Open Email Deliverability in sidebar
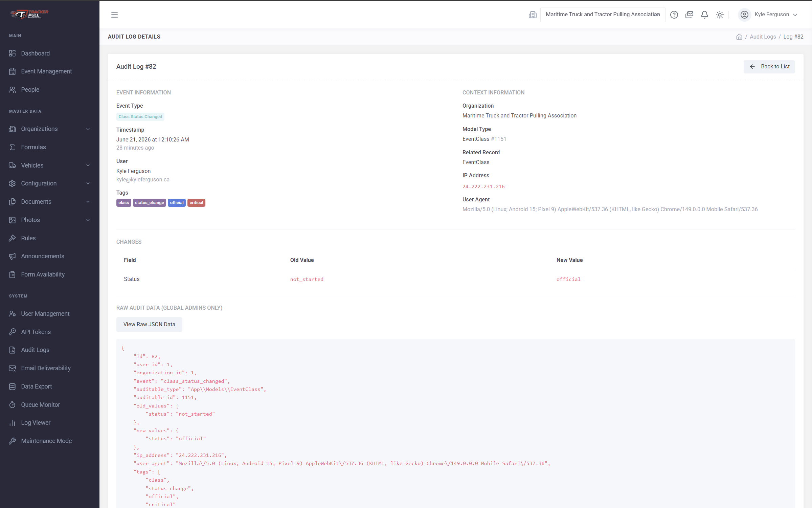 (50, 368)
